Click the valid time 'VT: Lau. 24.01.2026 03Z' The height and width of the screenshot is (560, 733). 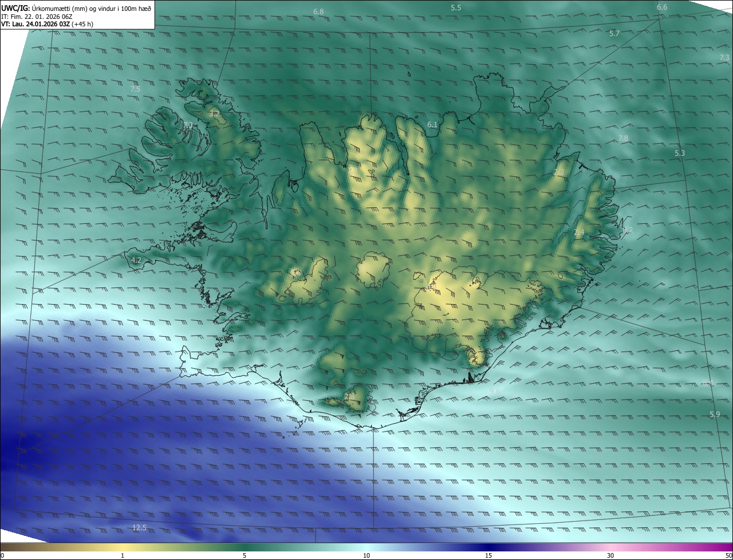point(36,25)
